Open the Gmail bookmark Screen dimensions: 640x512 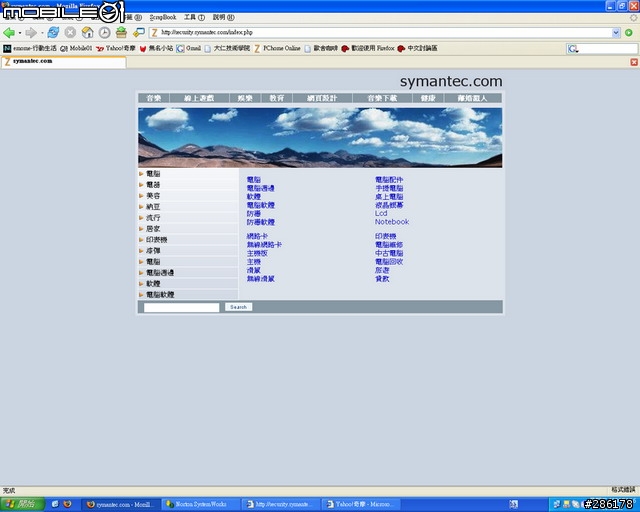[189, 48]
